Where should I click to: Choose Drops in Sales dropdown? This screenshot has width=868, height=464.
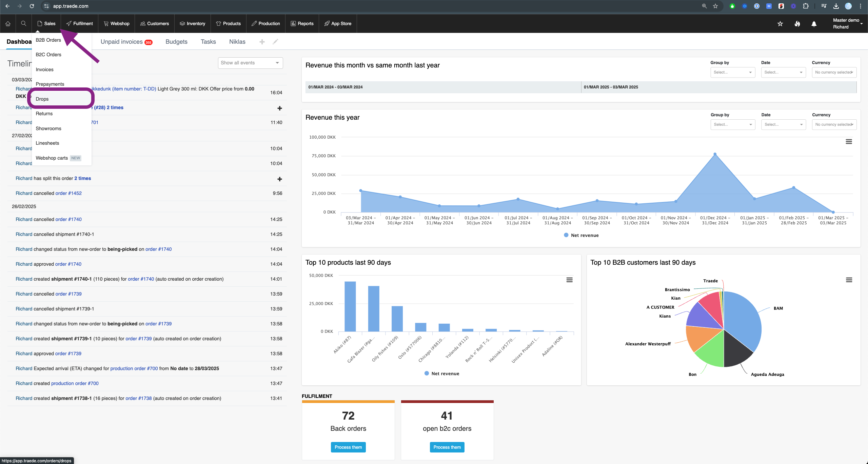pos(62,99)
